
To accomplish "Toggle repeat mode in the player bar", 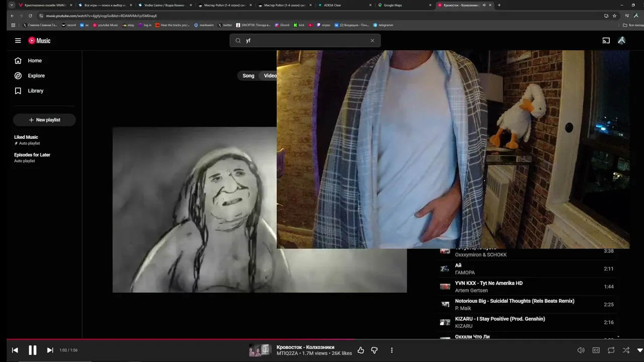I will 611,350.
